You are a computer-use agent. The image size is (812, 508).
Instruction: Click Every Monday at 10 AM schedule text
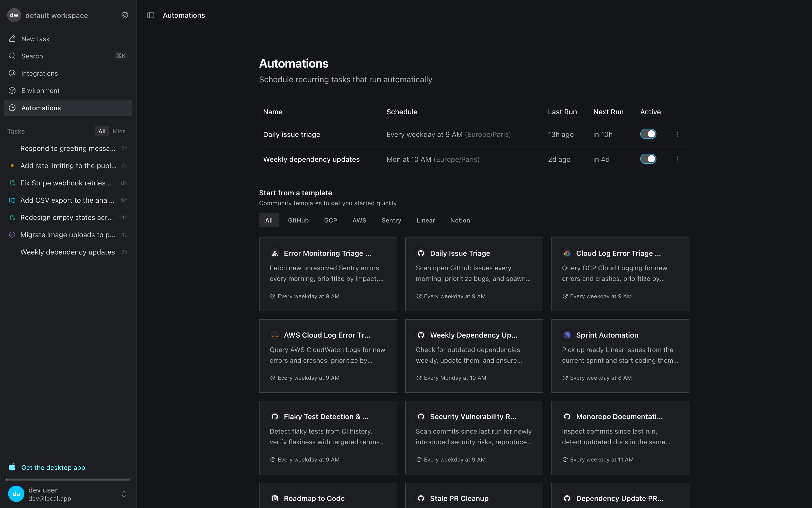tap(455, 378)
